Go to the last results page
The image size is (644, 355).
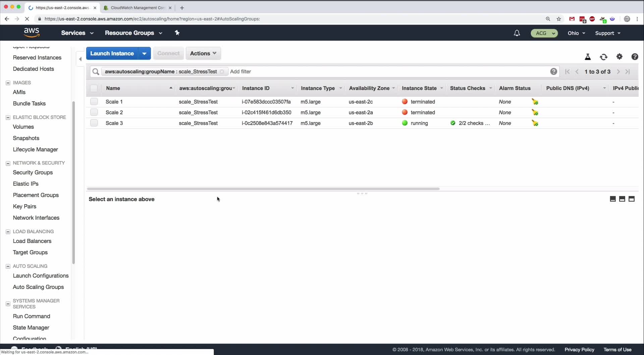(628, 71)
